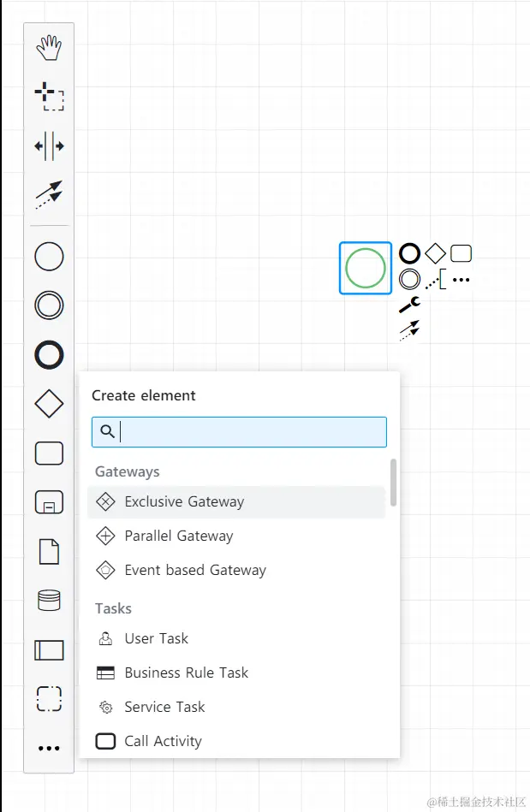Open more palette tools (three dots)
This screenshot has height=812, width=530.
(49, 748)
